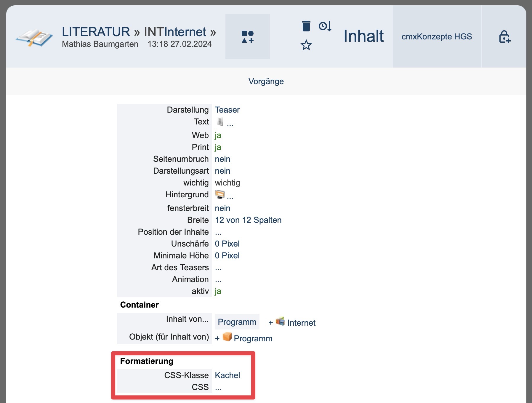The width and height of the screenshot is (532, 403).
Task: Click the orange Programm cube icon
Action: 227,337
